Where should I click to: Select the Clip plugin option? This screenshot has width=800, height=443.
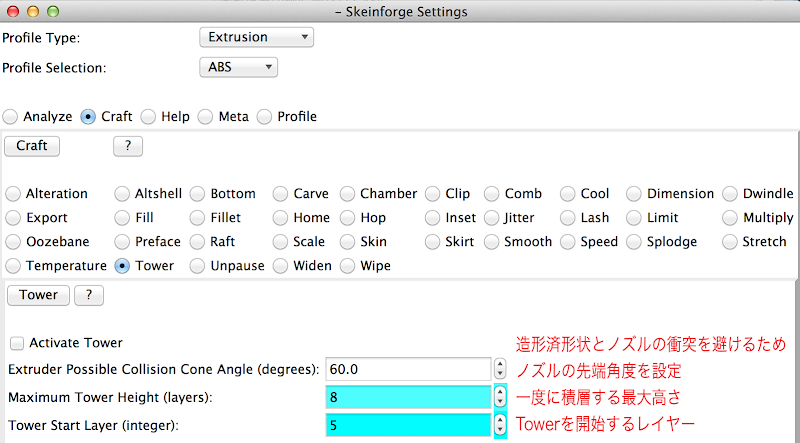[432, 194]
